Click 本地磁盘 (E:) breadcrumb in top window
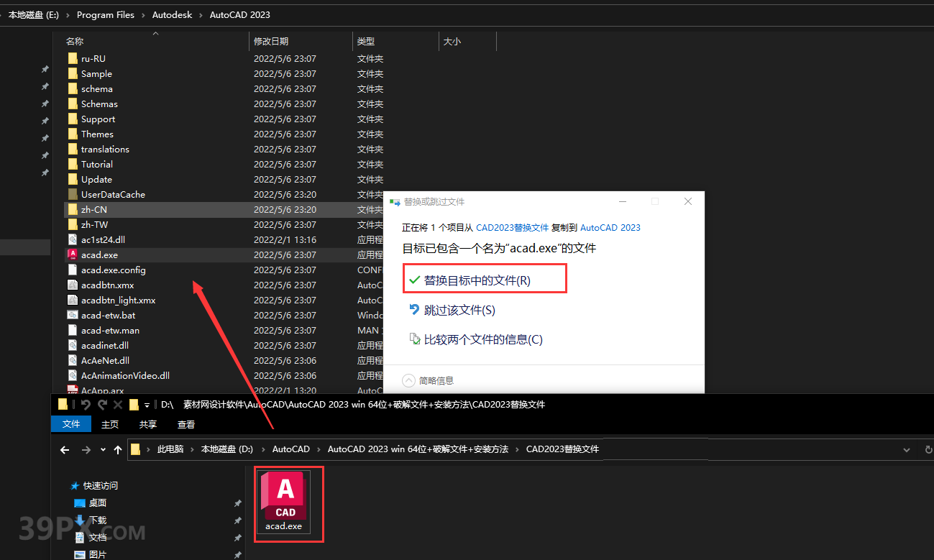 (x=34, y=14)
